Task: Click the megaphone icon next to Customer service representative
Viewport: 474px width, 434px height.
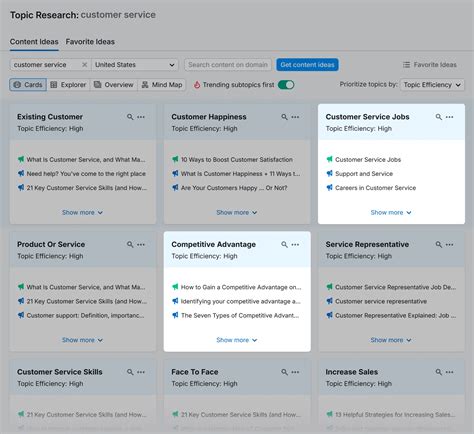Action: coord(330,301)
